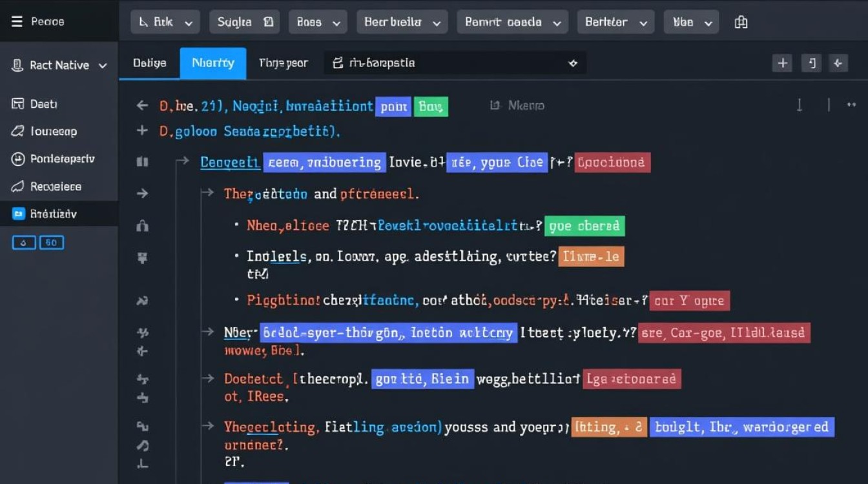The height and width of the screenshot is (484, 868).
Task: Click the gutter icon beside Yhegecloting row
Action: pos(143,427)
